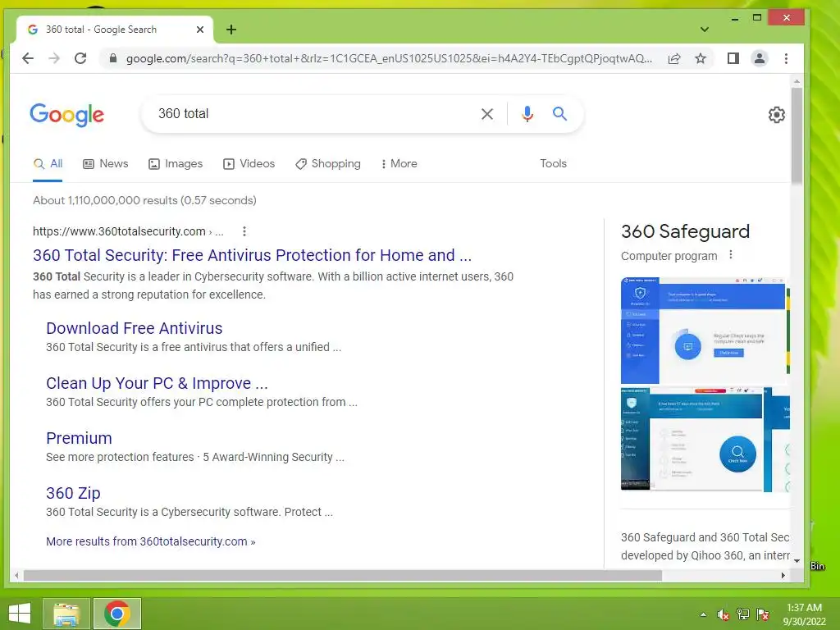Switch to the Videos tab
Viewport: 840px width, 630px height.
[249, 164]
